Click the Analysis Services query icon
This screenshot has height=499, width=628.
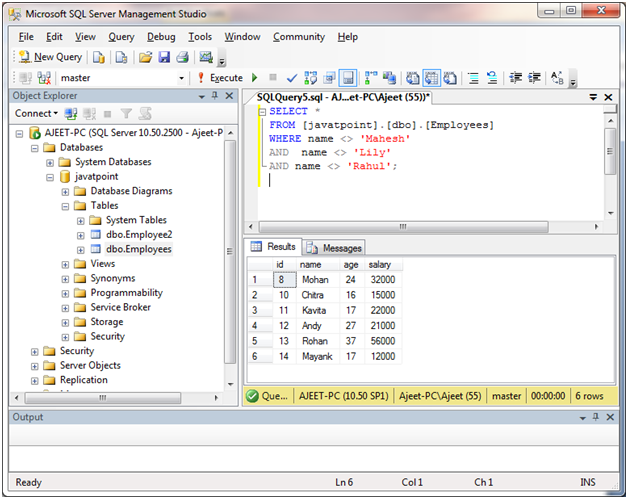(121, 57)
